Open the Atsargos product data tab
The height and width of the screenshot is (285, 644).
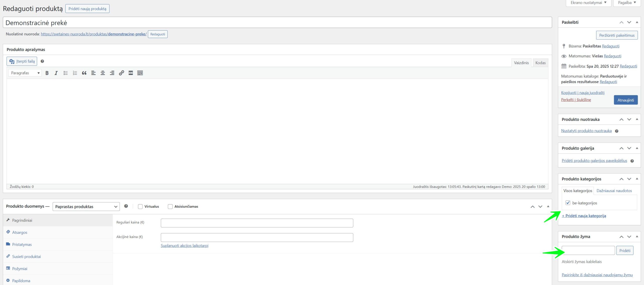pyautogui.click(x=20, y=232)
